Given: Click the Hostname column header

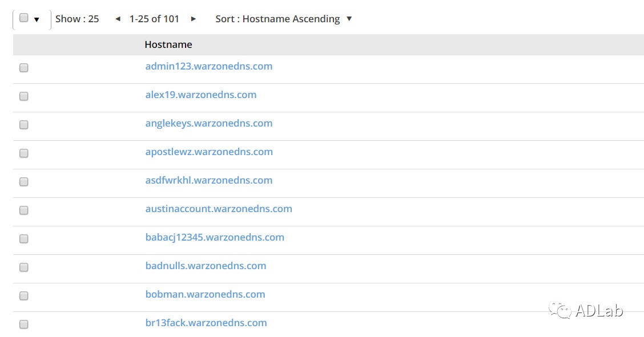Looking at the screenshot, I should pos(168,44).
